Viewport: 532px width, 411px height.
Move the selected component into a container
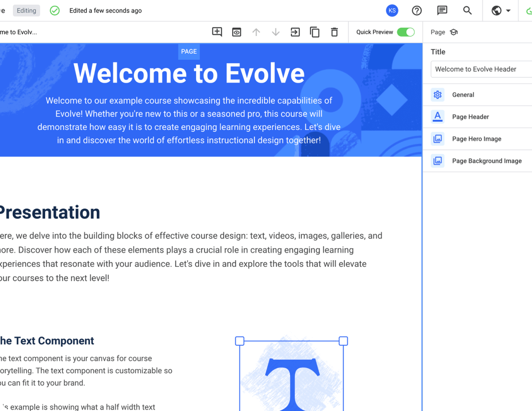tap(295, 32)
